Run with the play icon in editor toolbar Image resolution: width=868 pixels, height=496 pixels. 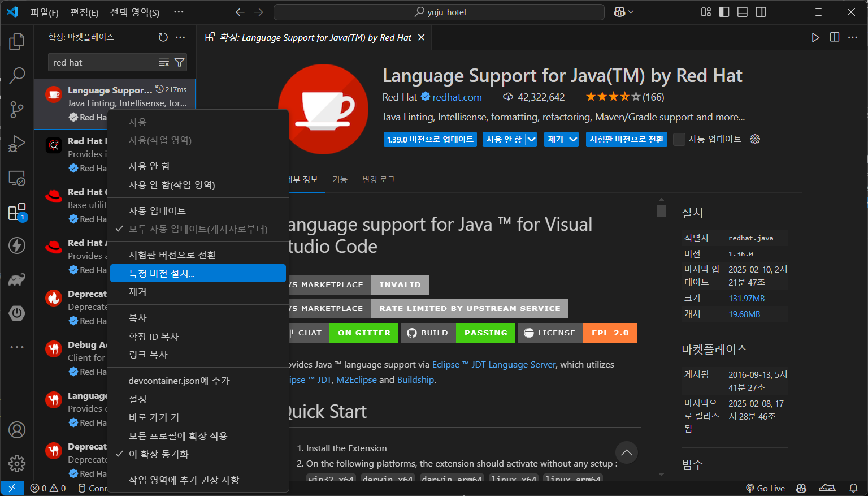pos(815,37)
